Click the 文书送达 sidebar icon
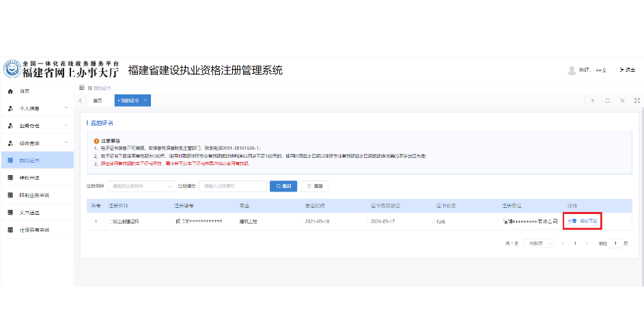Screen dimensions: 644x331 [10, 213]
